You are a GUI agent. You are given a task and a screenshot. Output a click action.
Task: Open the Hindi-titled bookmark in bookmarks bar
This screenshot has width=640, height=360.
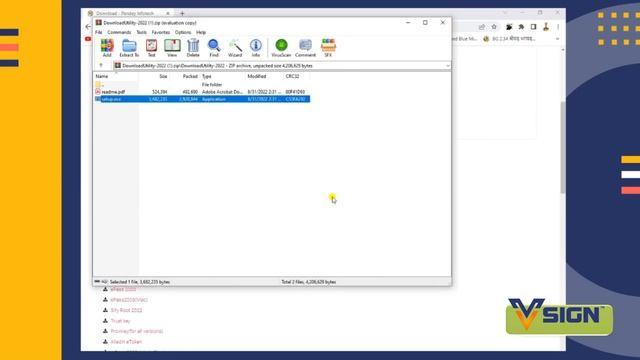(x=509, y=39)
